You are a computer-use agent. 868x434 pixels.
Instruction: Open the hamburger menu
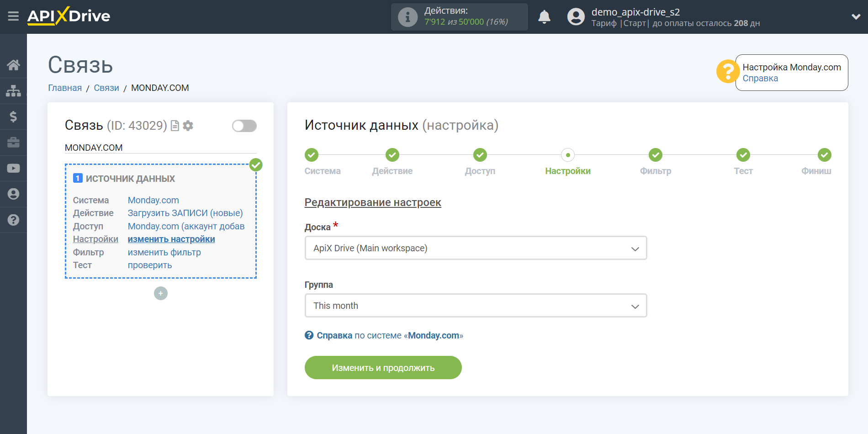click(13, 16)
